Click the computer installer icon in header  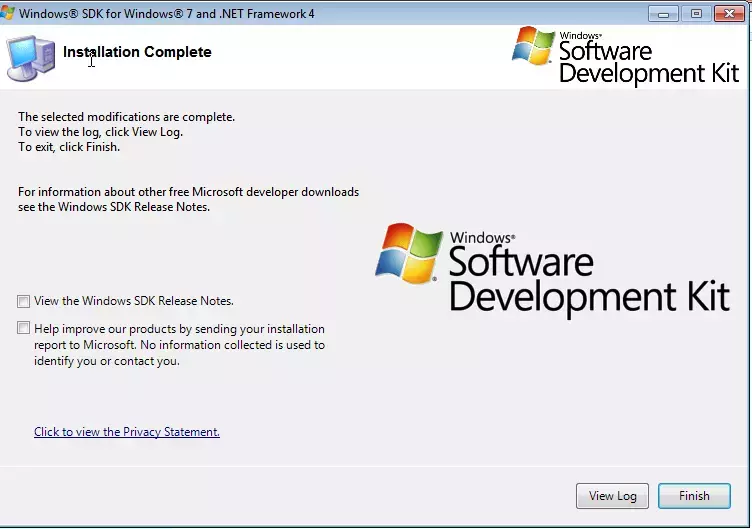tap(31, 58)
